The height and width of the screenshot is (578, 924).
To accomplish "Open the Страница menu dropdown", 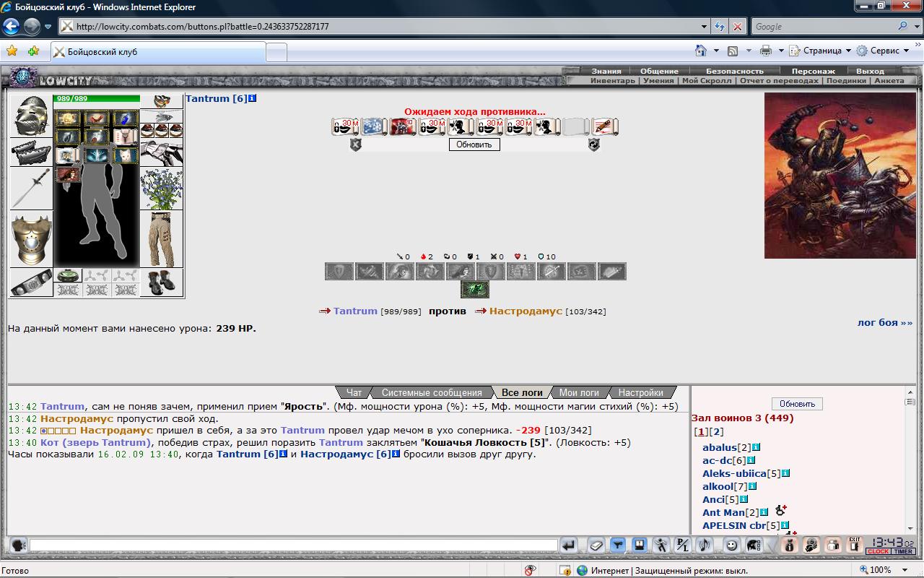I will click(820, 51).
